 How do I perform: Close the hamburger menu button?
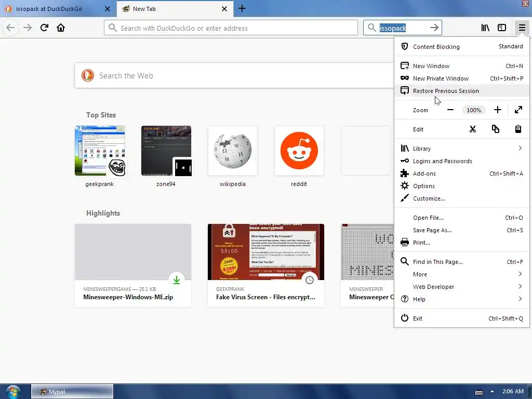(522, 28)
